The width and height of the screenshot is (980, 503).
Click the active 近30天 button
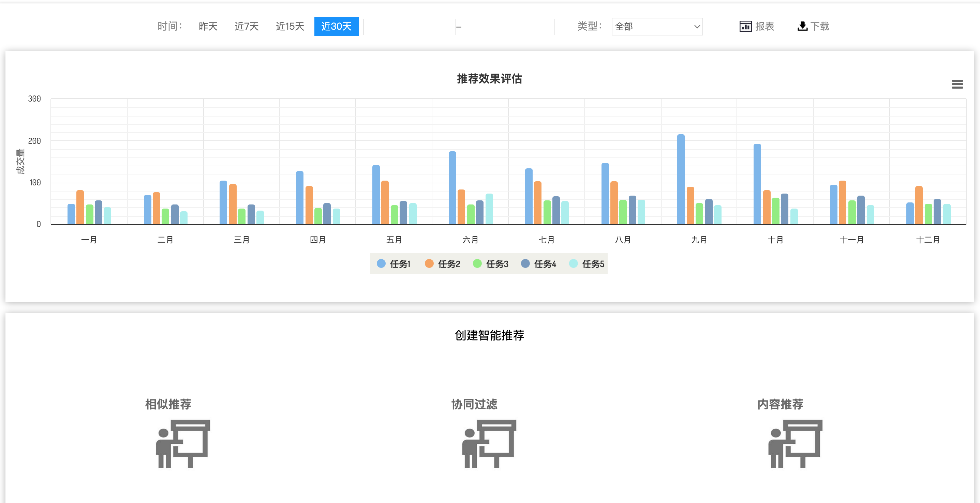(336, 26)
